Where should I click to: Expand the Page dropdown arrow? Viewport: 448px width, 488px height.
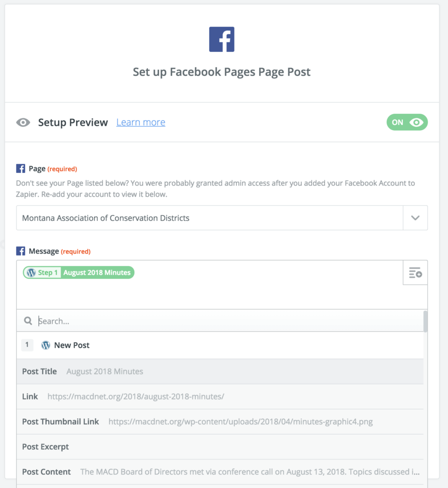415,218
